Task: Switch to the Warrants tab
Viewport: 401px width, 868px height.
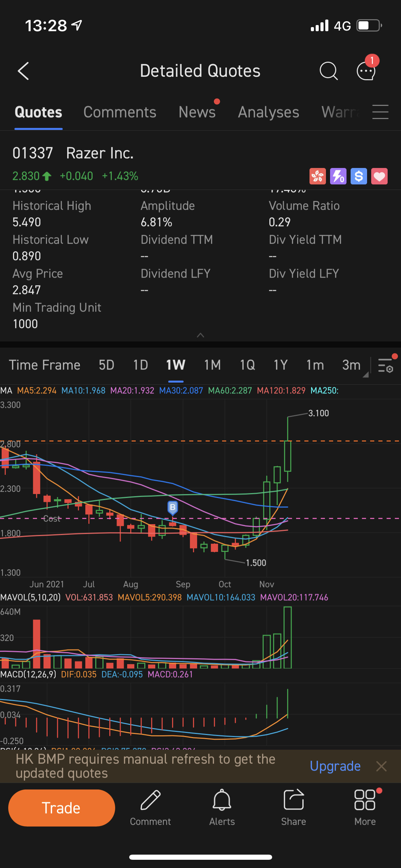Action: [341, 112]
